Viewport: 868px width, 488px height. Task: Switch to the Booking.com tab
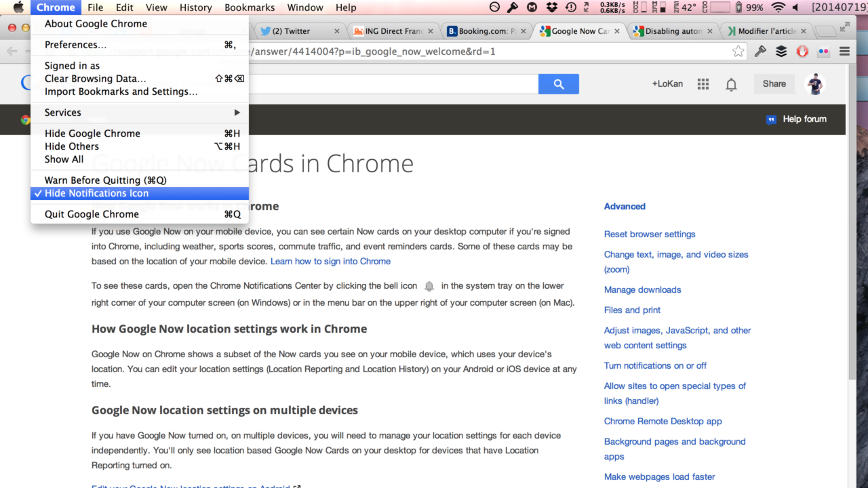483,30
